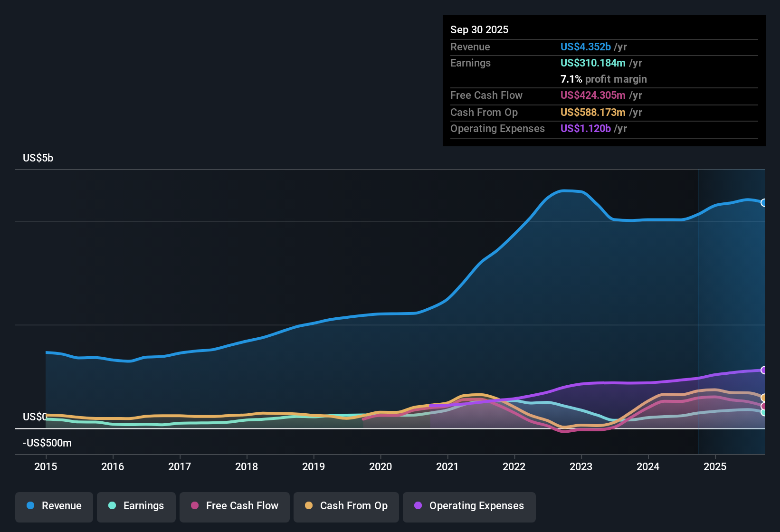Click the Free Cash Flow endpoint marker
780x532 pixels.
pos(764,406)
